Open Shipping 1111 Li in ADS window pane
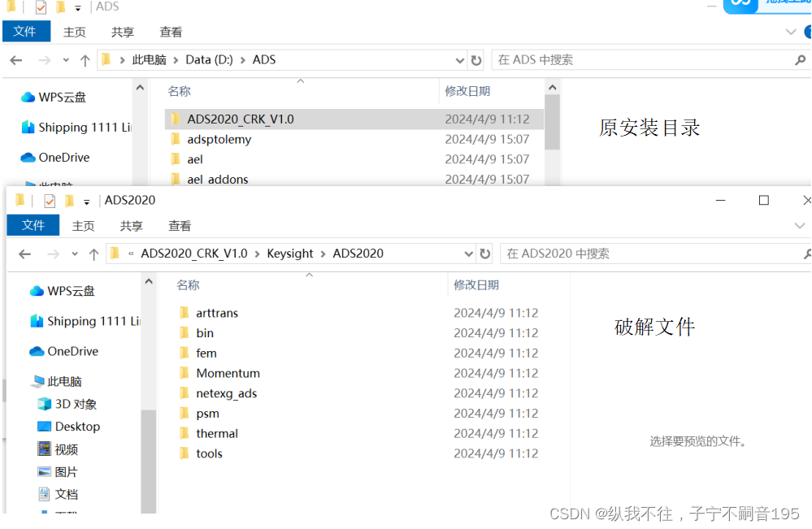 [76, 128]
